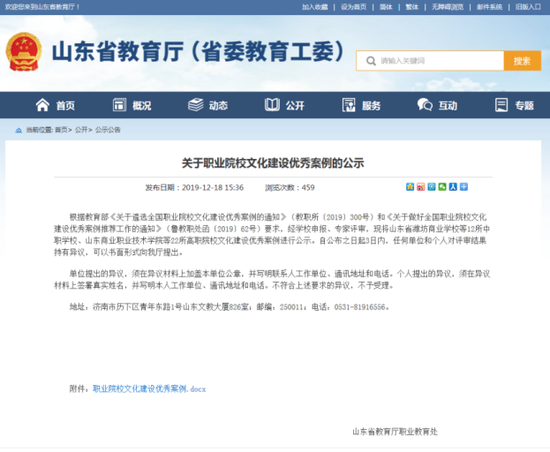This screenshot has width=550, height=452.
Task: Open the 互动 navigation item
Action: point(437,105)
